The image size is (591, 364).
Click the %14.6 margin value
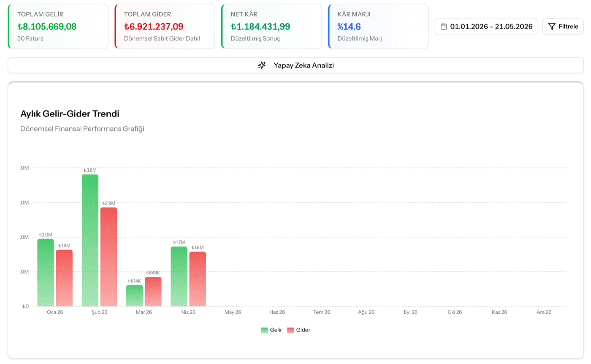(x=349, y=27)
